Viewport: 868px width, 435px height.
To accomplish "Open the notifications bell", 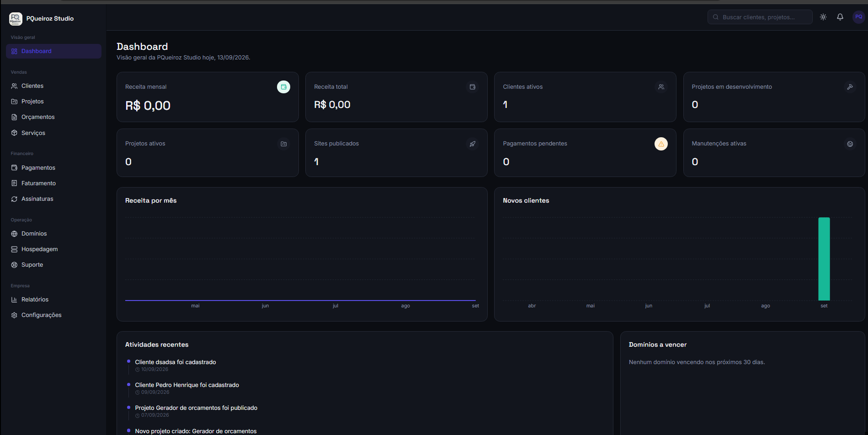I will [840, 17].
